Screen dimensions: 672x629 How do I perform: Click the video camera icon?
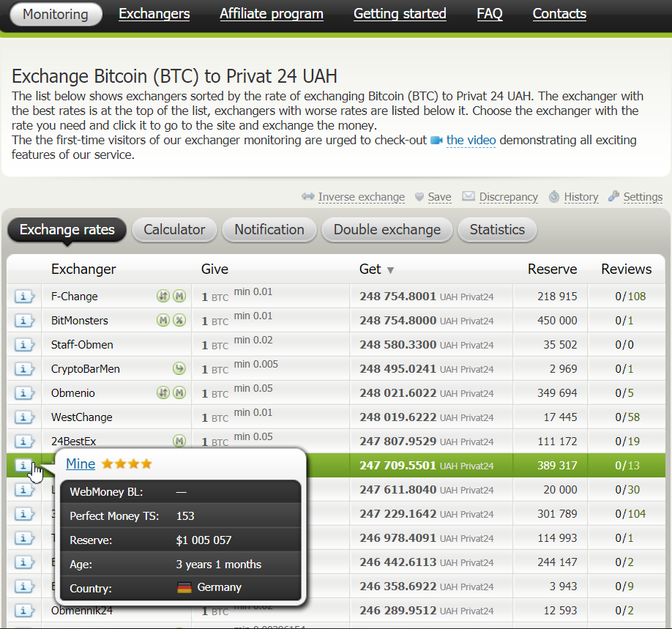[436, 140]
